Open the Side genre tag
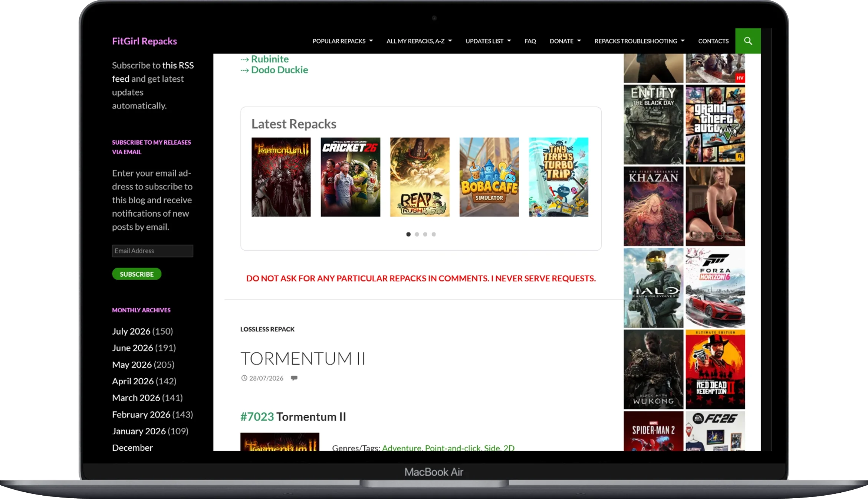Viewport: 868px width, 499px height. (x=492, y=447)
